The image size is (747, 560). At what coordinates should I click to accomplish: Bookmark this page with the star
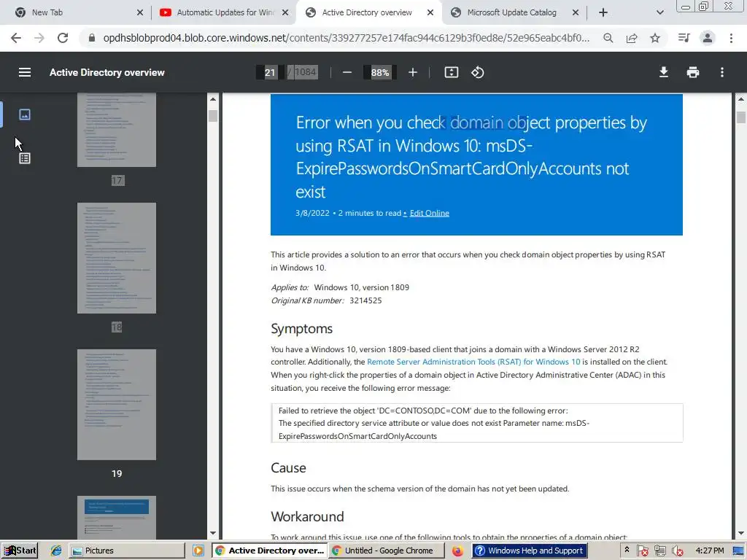tap(655, 38)
